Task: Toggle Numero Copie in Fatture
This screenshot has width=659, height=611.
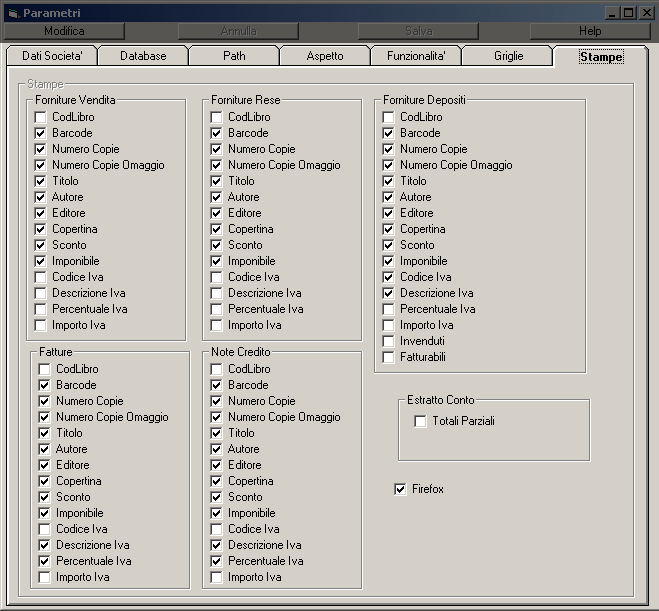Action: click(44, 401)
